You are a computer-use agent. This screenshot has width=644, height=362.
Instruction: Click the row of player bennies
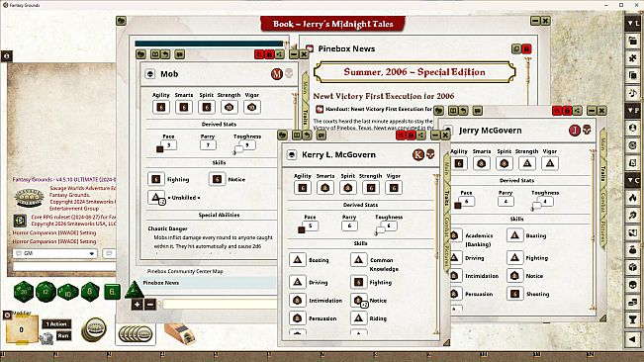pyautogui.click(x=136, y=334)
